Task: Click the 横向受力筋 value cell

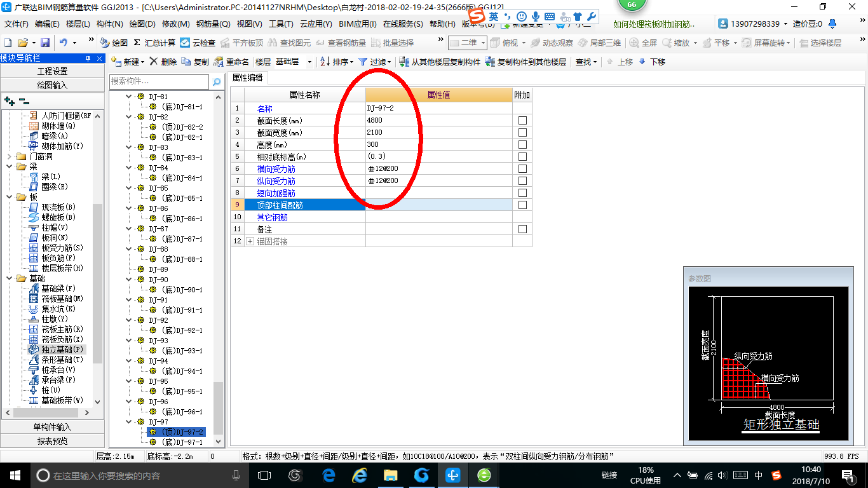Action: pyautogui.click(x=439, y=168)
